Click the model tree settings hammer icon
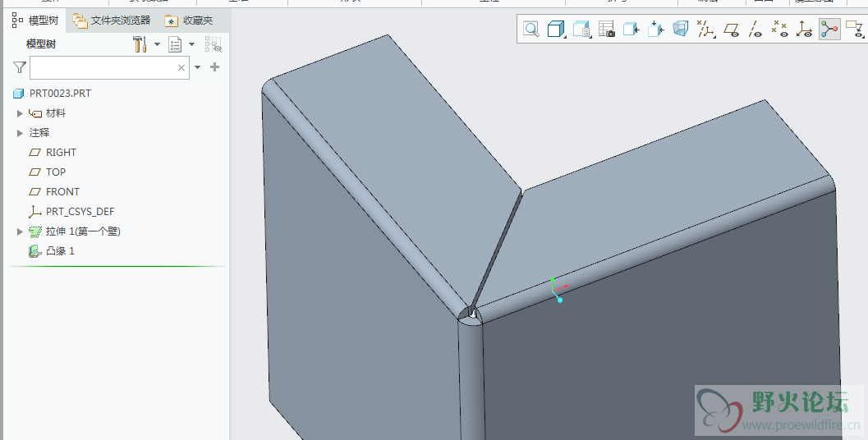 coord(140,44)
